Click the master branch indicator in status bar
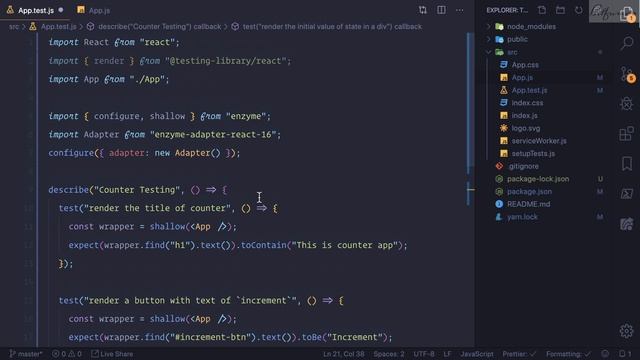The height and width of the screenshot is (360, 640). (x=25, y=354)
